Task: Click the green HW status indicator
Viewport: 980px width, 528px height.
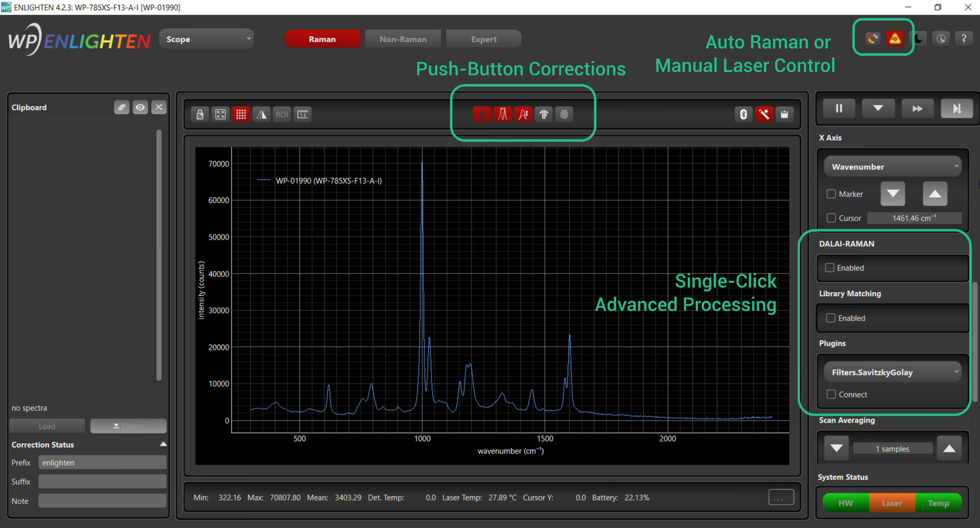Action: pyautogui.click(x=846, y=503)
